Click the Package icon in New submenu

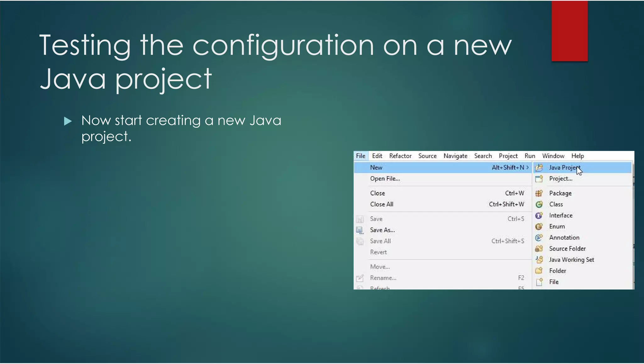coord(539,193)
